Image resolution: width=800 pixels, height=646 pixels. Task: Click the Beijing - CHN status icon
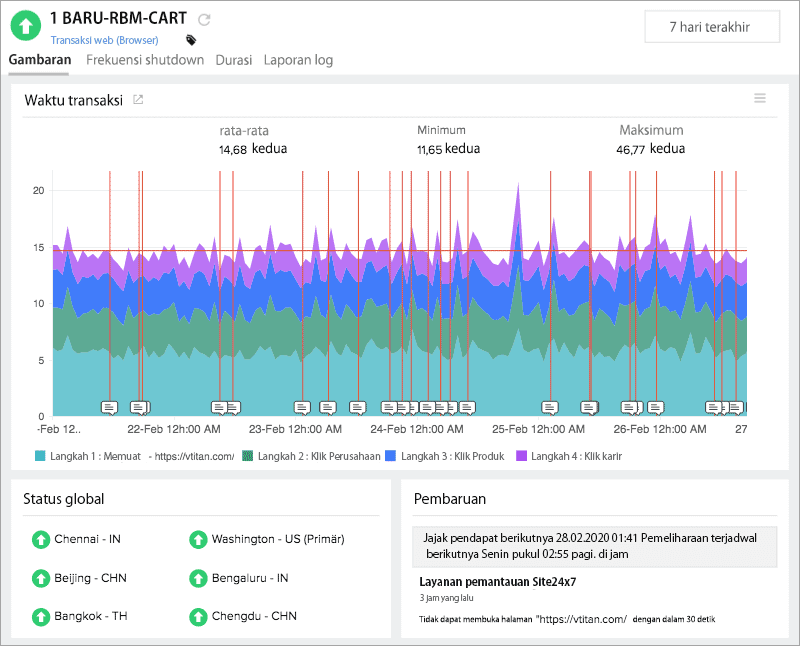click(x=40, y=578)
